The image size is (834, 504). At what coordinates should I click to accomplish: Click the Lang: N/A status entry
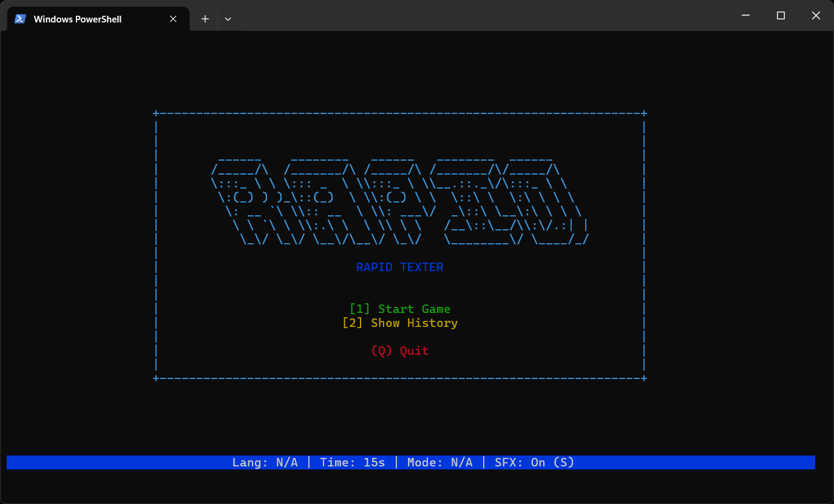point(265,462)
